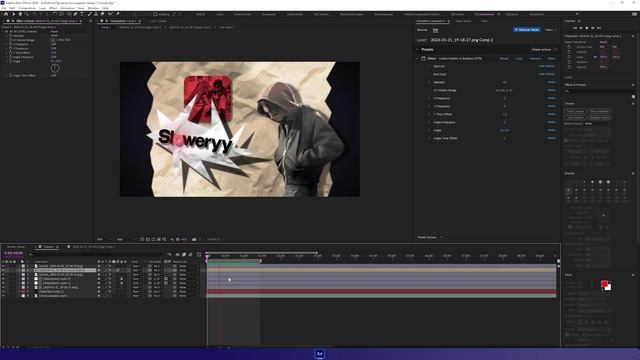Select the Type text tool

click(82, 14)
